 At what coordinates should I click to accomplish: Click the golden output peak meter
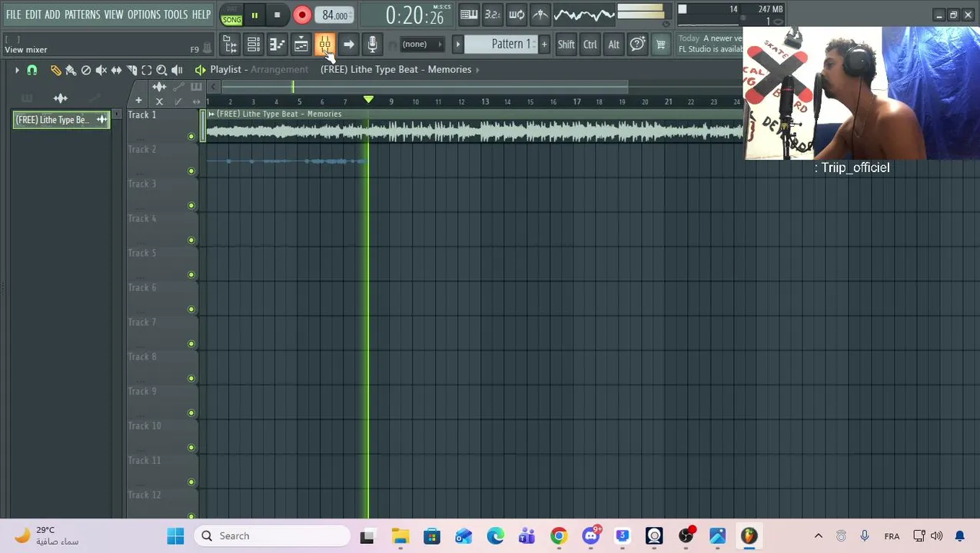[x=640, y=12]
